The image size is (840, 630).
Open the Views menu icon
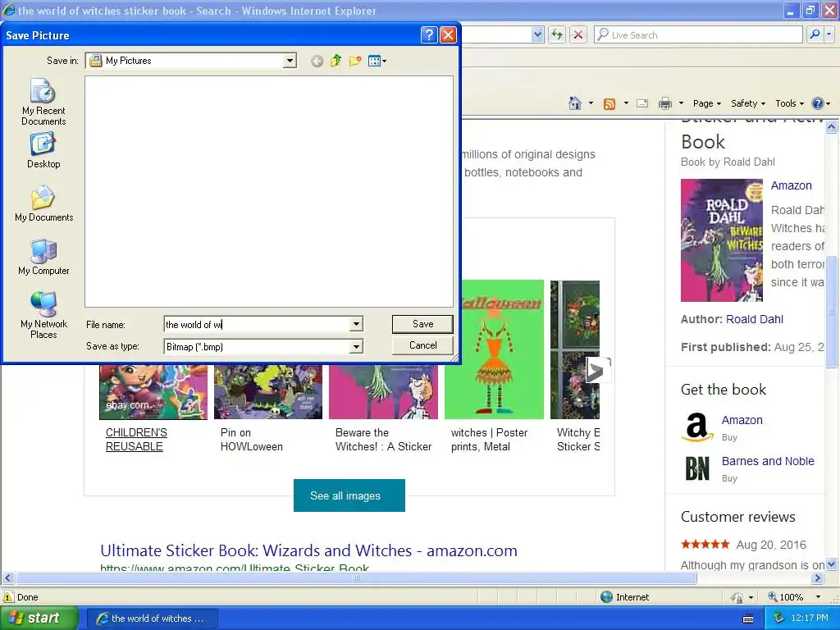(x=377, y=61)
